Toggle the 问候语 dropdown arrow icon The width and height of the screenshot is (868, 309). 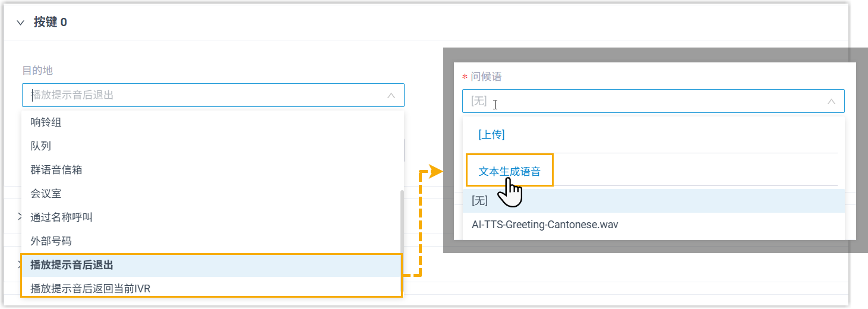pyautogui.click(x=831, y=102)
